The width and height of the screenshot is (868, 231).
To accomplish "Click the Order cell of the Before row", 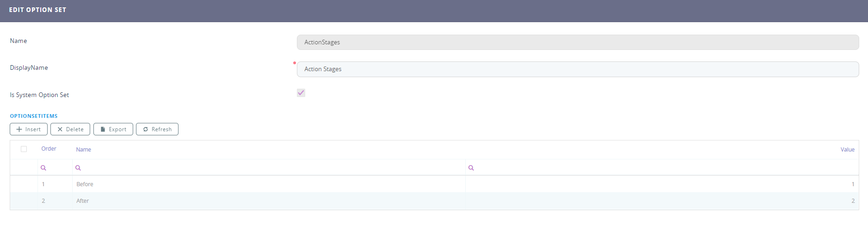I will (43, 184).
